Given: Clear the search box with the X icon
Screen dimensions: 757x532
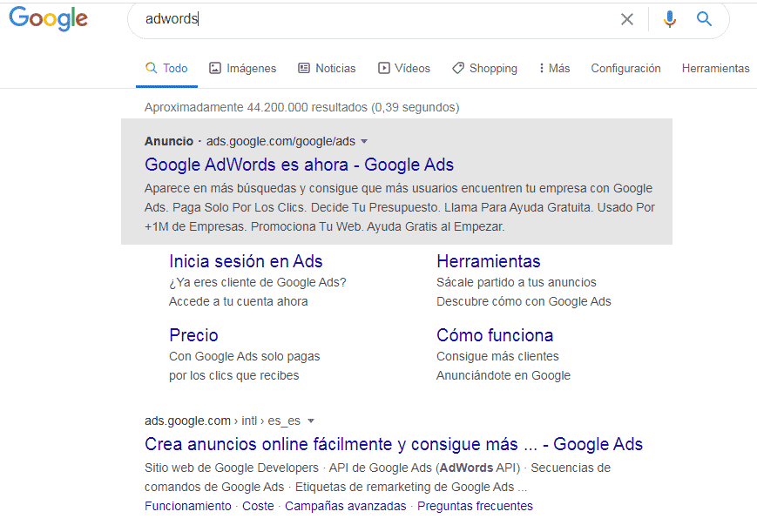Looking at the screenshot, I should 626,19.
